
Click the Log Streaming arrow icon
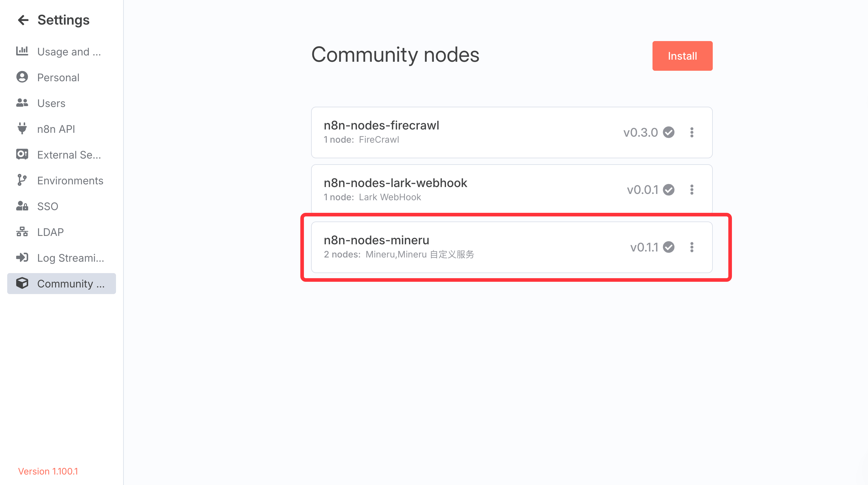point(22,257)
